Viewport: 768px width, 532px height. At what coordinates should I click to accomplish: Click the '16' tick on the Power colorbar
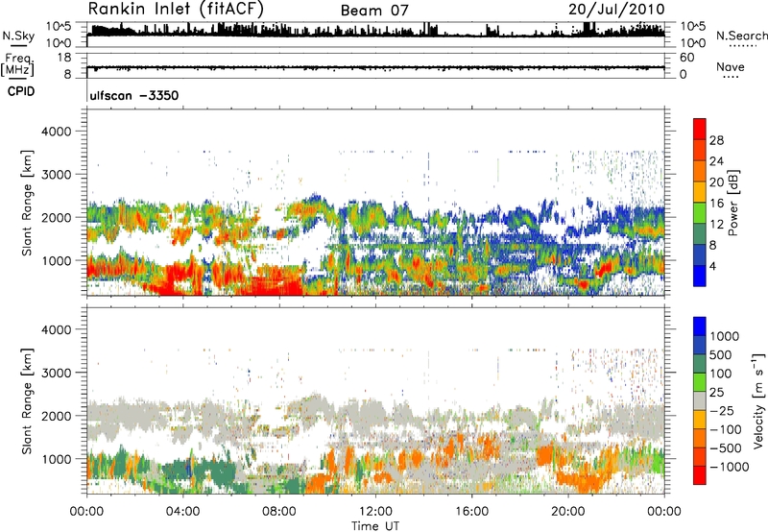click(716, 204)
